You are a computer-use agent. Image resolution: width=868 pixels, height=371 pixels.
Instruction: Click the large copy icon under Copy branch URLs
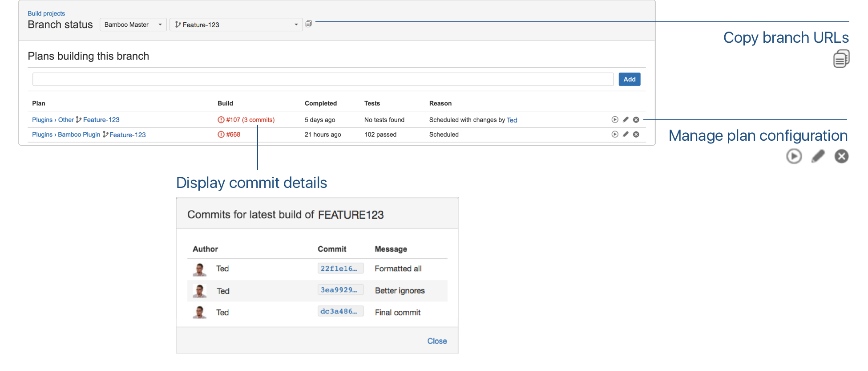[841, 59]
